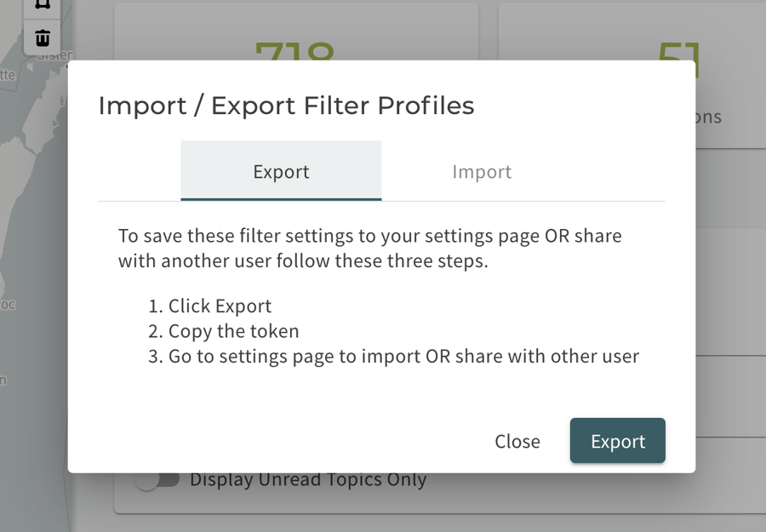766x532 pixels.
Task: Switch to the Import tab
Action: 482,171
